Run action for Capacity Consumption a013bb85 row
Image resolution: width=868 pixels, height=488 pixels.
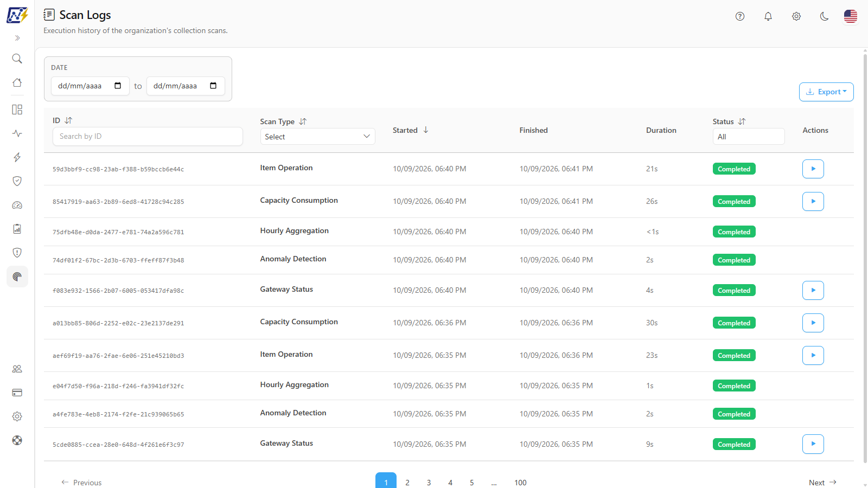(813, 323)
